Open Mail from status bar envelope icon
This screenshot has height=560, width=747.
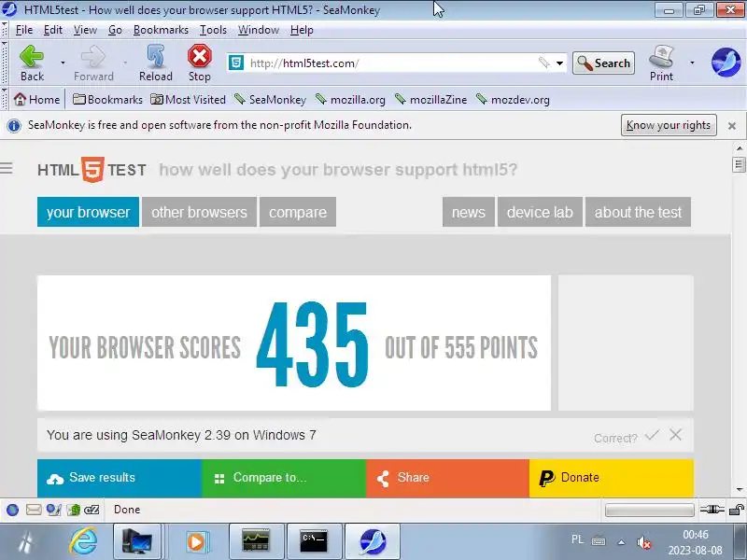pos(34,510)
